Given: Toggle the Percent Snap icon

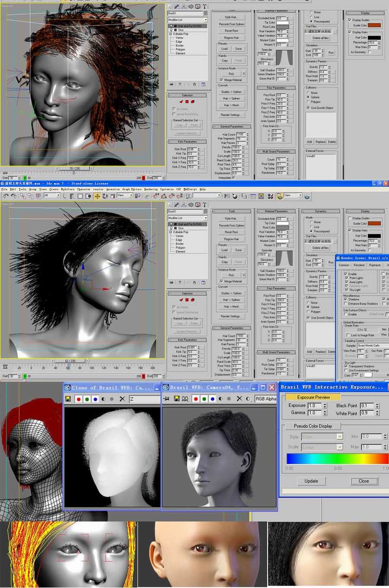Looking at the screenshot, I should pyautogui.click(x=171, y=196).
